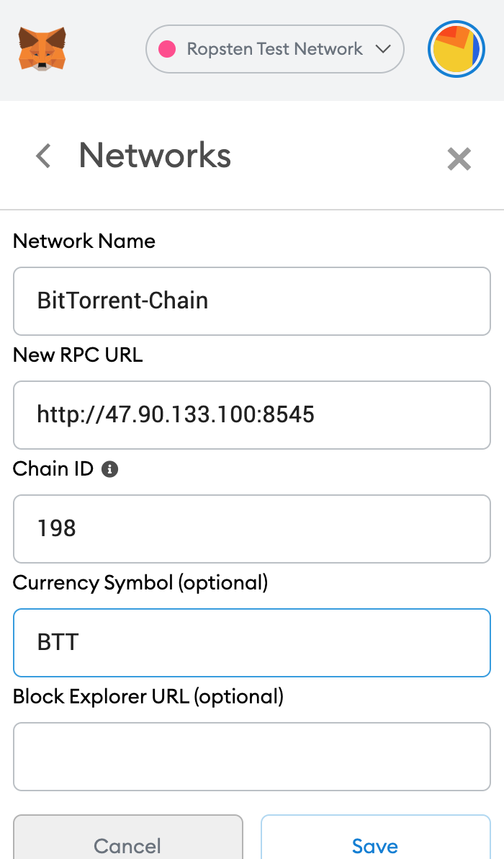This screenshot has height=859, width=504.
Task: Click the Network Name label
Action: tap(84, 241)
